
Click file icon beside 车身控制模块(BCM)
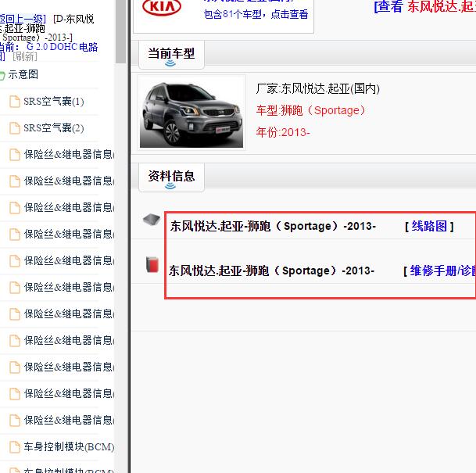coord(14,447)
